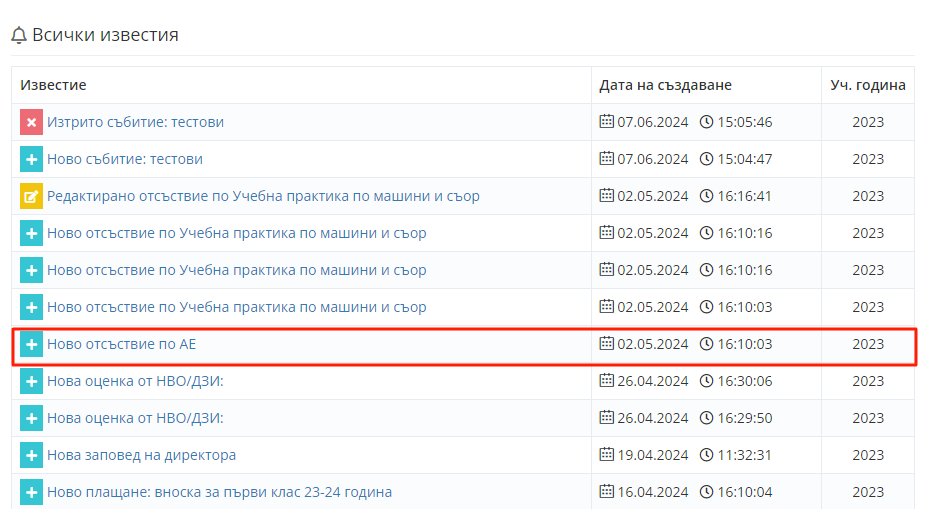Open the Редактирано отсъствие по Учебна практика link
Image resolution: width=929 pixels, height=509 pixels.
(263, 196)
